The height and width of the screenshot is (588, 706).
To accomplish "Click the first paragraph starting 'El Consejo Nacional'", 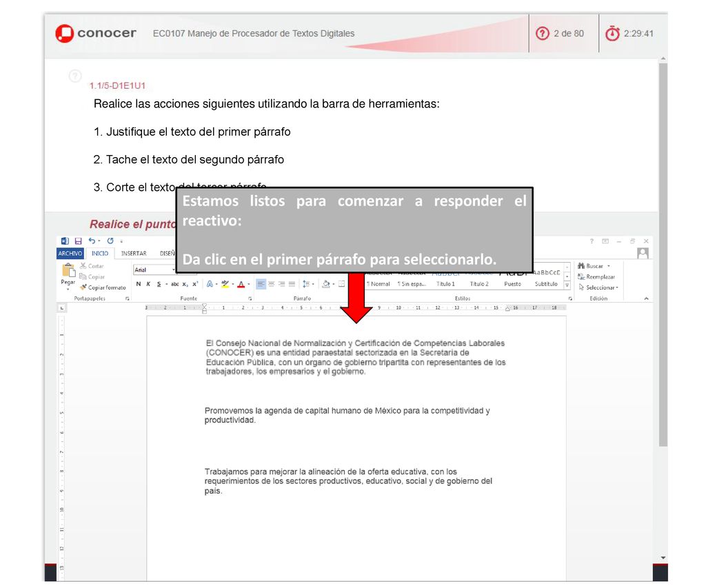I will click(x=355, y=358).
